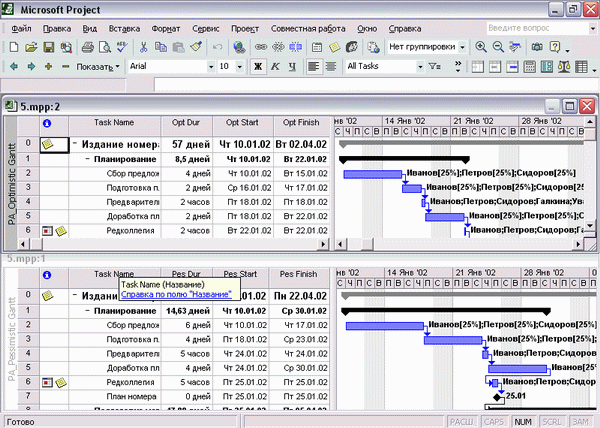The image size is (600, 428).
Task: Open the 'Вид' menu
Action: 90,29
